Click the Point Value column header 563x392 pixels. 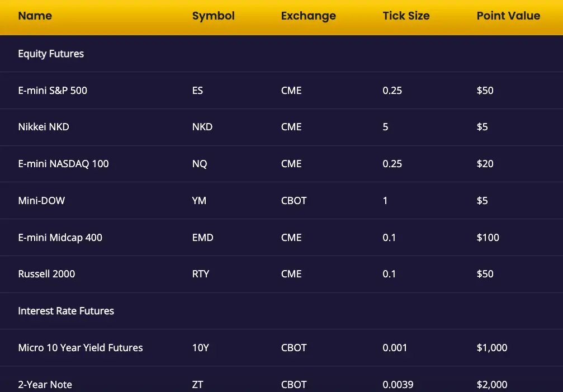[x=508, y=16]
